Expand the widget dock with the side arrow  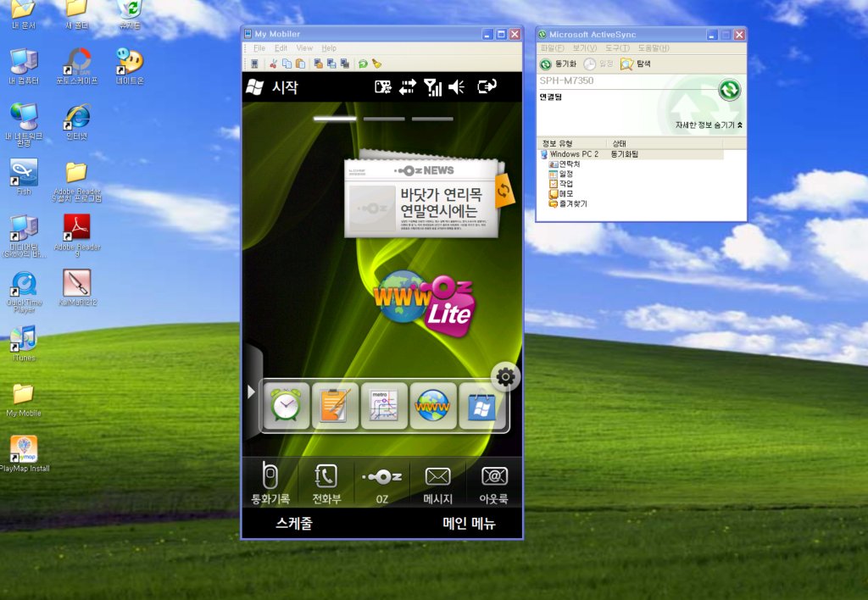click(x=251, y=392)
